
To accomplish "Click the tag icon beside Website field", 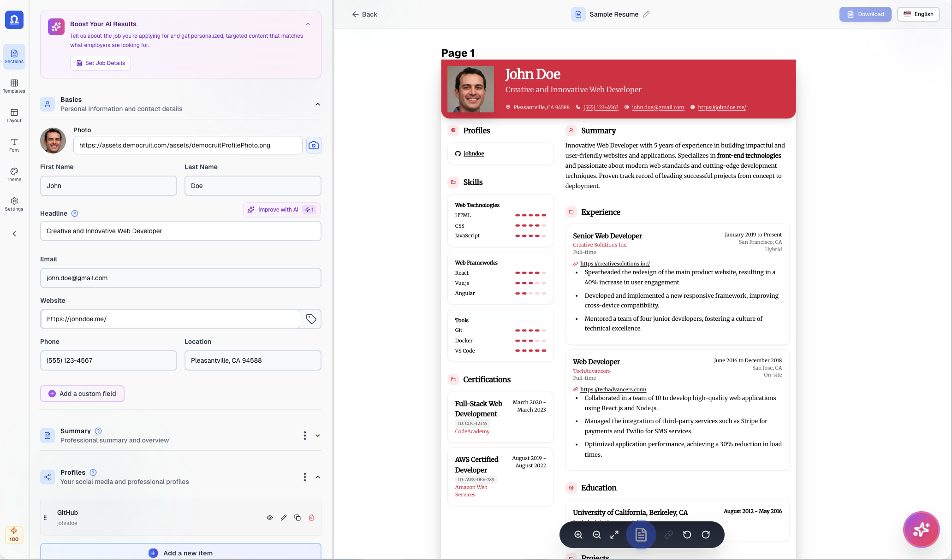I will 310,318.
